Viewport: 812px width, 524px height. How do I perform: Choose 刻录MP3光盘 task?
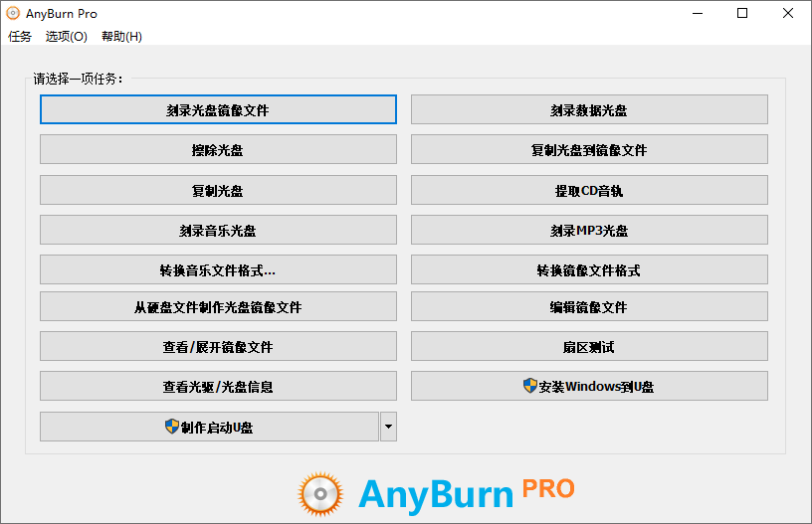pos(589,230)
